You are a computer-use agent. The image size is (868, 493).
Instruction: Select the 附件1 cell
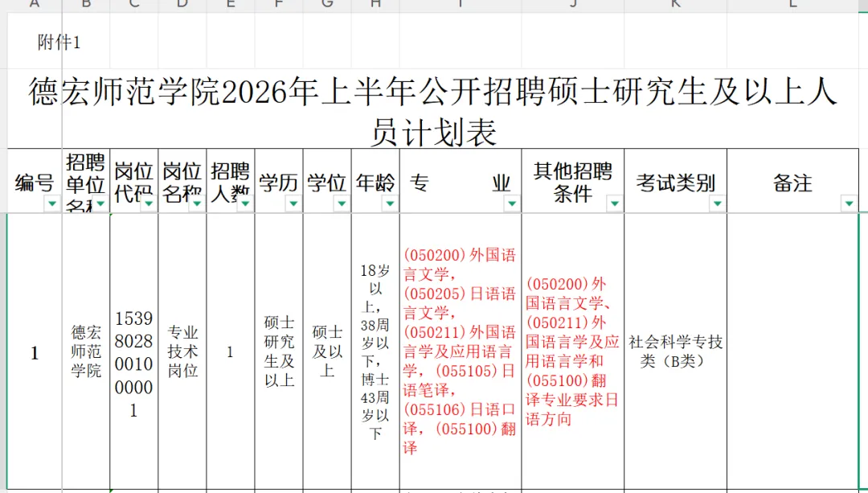coord(59,42)
